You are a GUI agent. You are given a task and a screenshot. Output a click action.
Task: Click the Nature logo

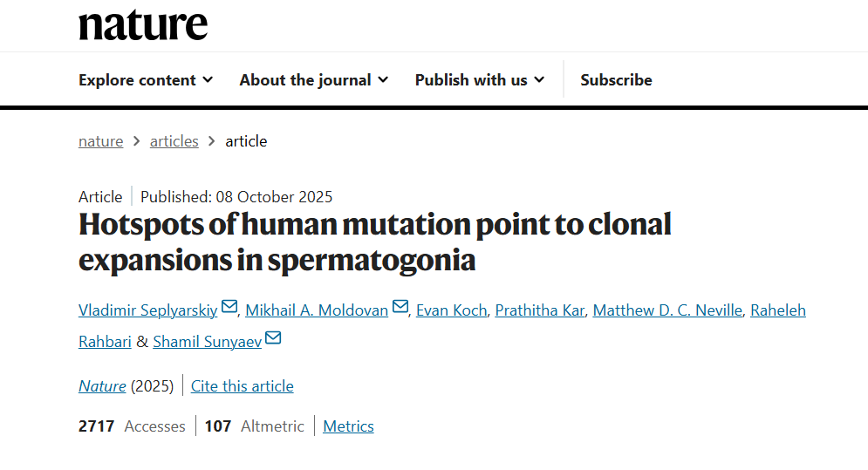[x=143, y=25]
